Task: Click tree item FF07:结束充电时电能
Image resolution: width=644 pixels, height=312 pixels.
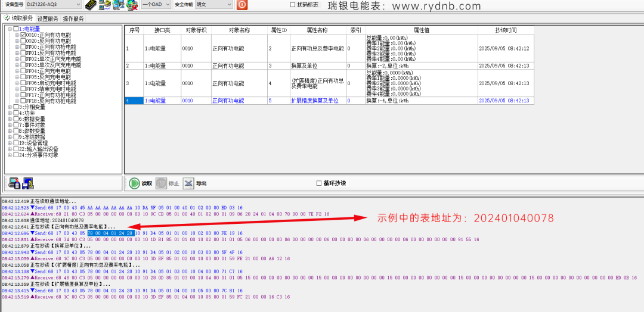Action: (x=51, y=89)
